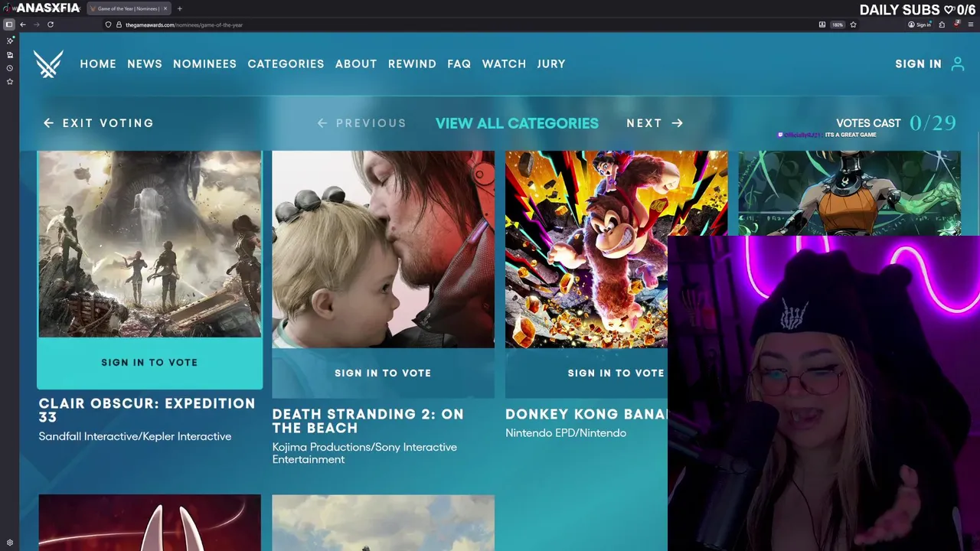
Task: Open the bookmarks star sidebar icon
Action: point(10,82)
